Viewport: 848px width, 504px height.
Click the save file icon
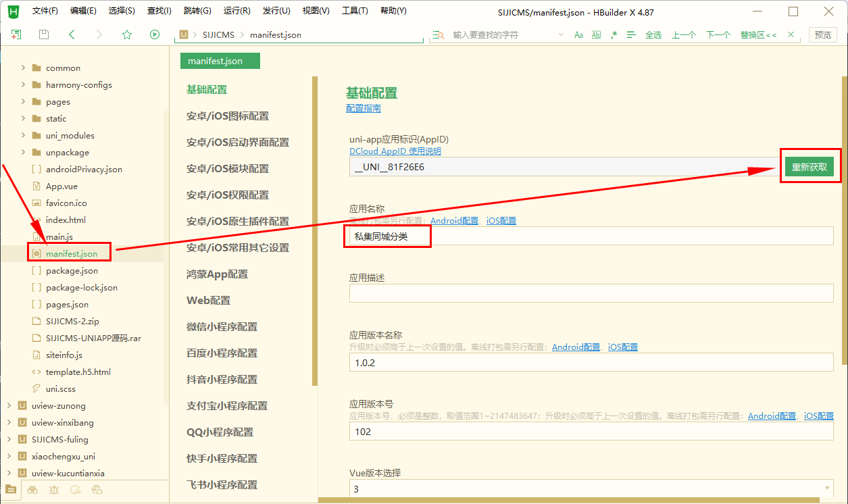tap(44, 34)
